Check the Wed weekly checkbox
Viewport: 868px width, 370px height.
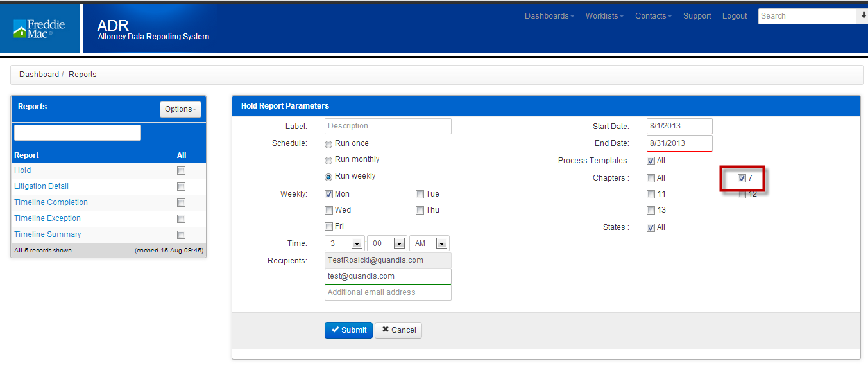(x=329, y=210)
